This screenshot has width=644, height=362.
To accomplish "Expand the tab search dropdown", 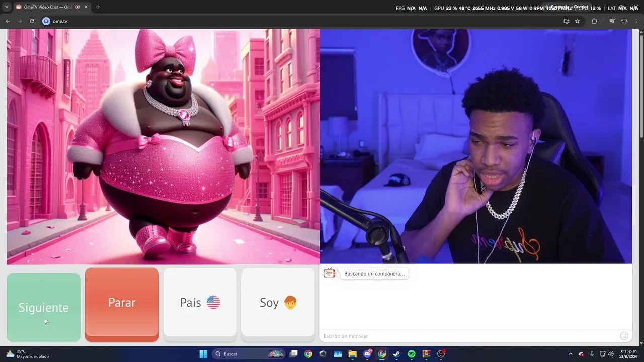I will (x=7, y=7).
